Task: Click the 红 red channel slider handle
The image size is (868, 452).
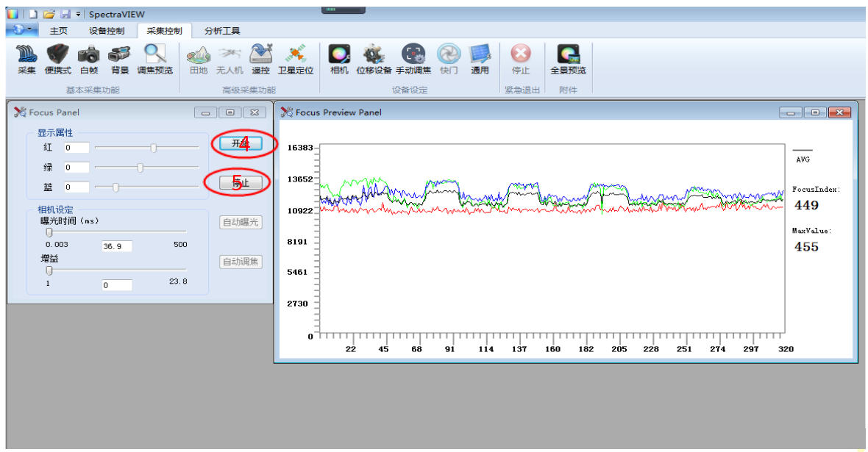Action: [x=153, y=148]
